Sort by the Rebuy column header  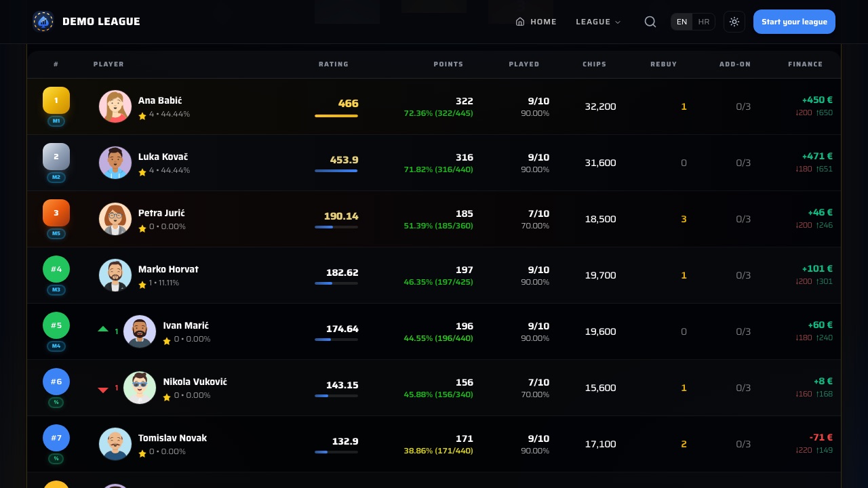pos(664,64)
